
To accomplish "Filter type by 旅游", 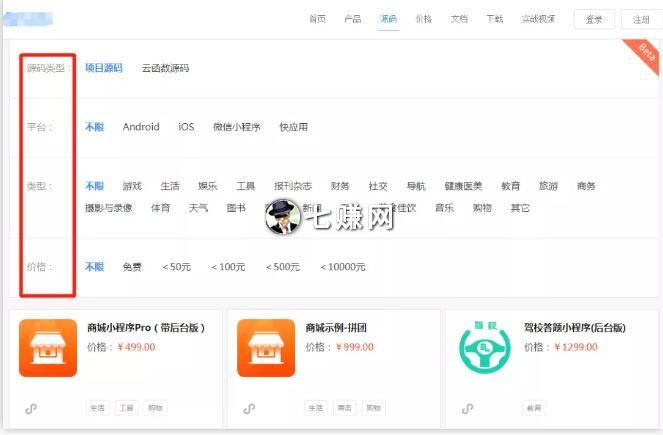I will 548,186.
